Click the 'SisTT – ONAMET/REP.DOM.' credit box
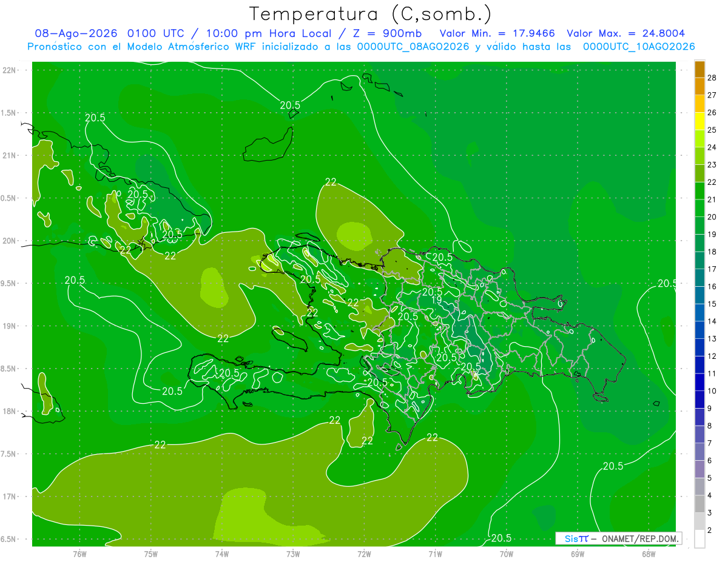This screenshot has height=562, width=728. point(618,538)
